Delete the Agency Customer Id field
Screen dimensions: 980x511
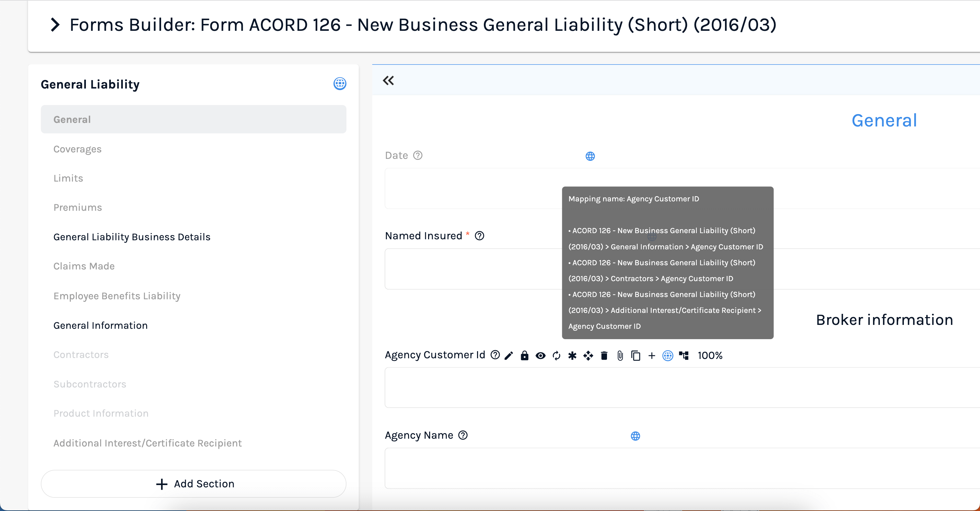coord(604,355)
